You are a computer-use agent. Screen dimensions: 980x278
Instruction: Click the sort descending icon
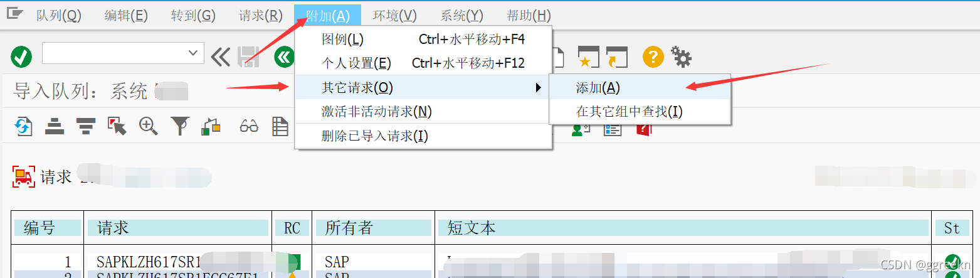[86, 127]
